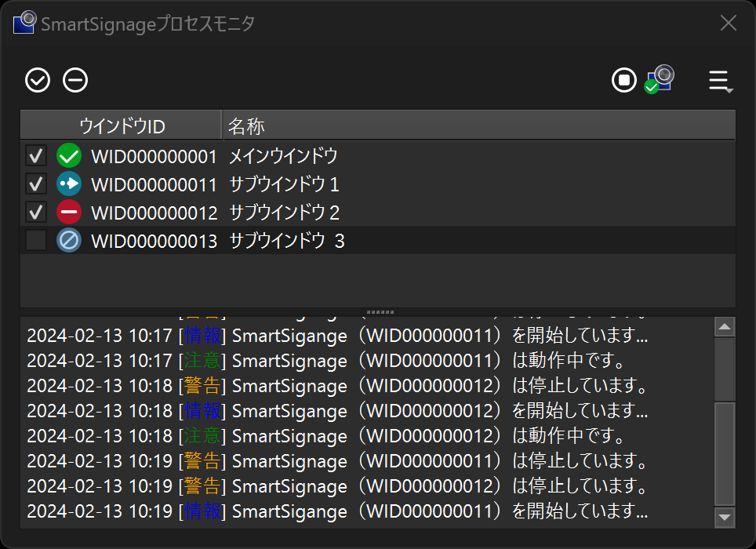Close the SmartSignage process monitor window
756x549 pixels.
point(729,24)
